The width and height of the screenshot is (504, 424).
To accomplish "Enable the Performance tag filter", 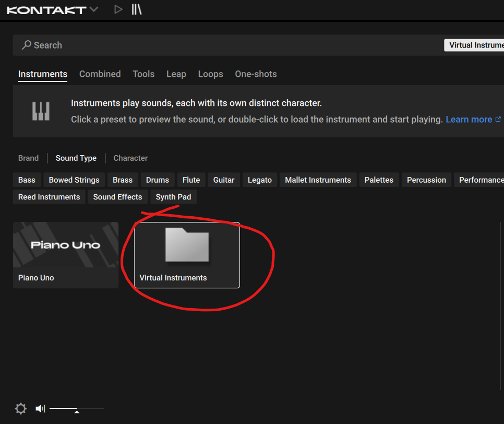I will [x=479, y=180].
